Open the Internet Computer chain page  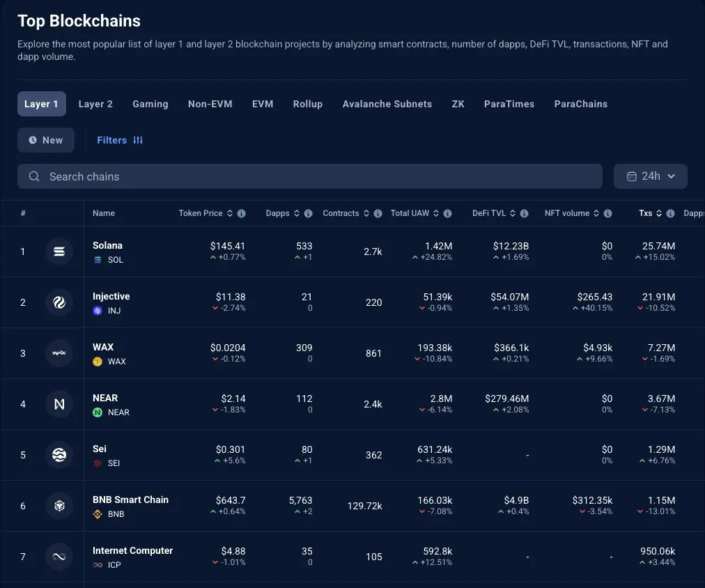point(132,550)
